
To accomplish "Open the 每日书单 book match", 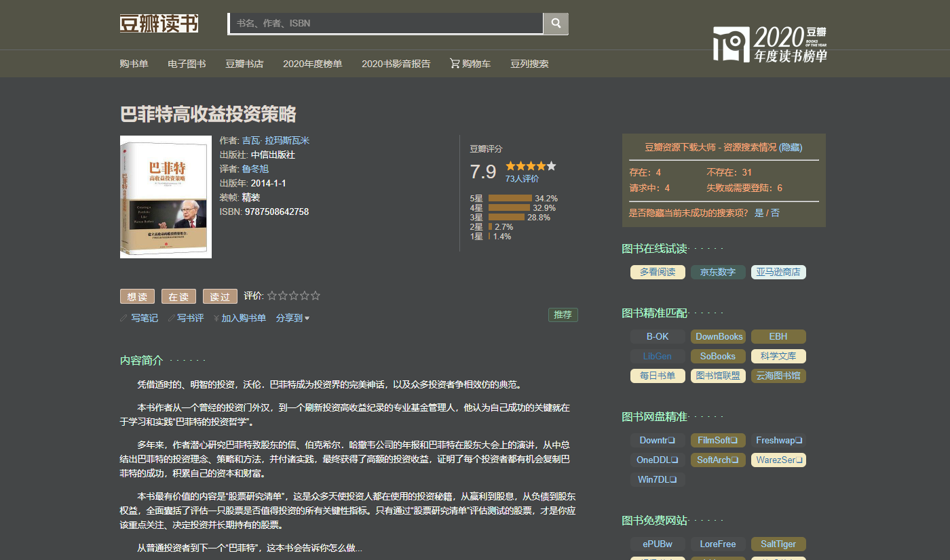I will click(x=658, y=376).
